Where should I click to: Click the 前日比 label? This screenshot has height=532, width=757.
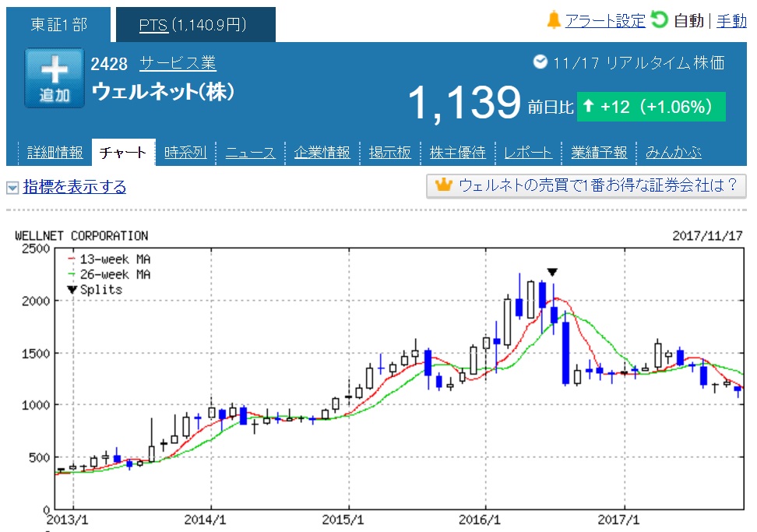click(x=551, y=107)
